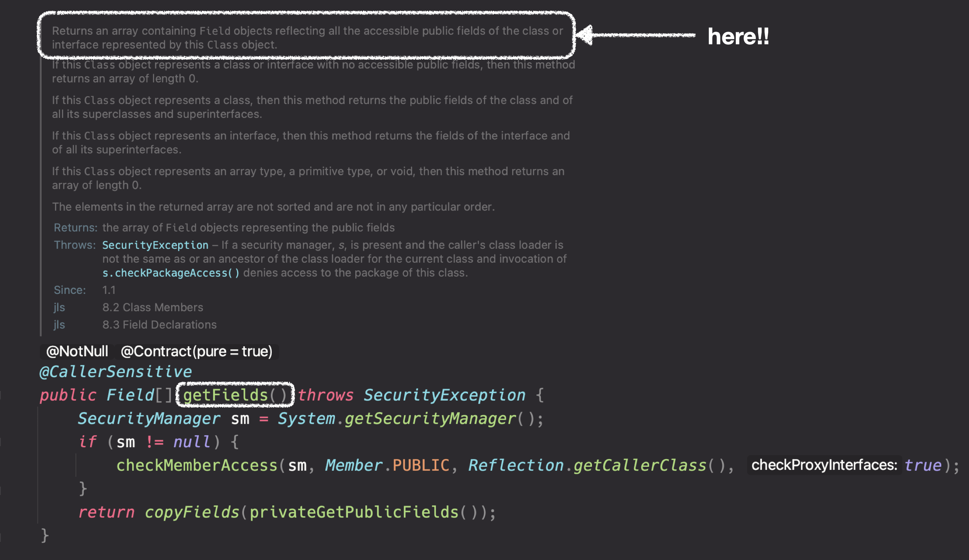
Task: Click the @Contract(pure = true) annotation hint
Action: (196, 351)
